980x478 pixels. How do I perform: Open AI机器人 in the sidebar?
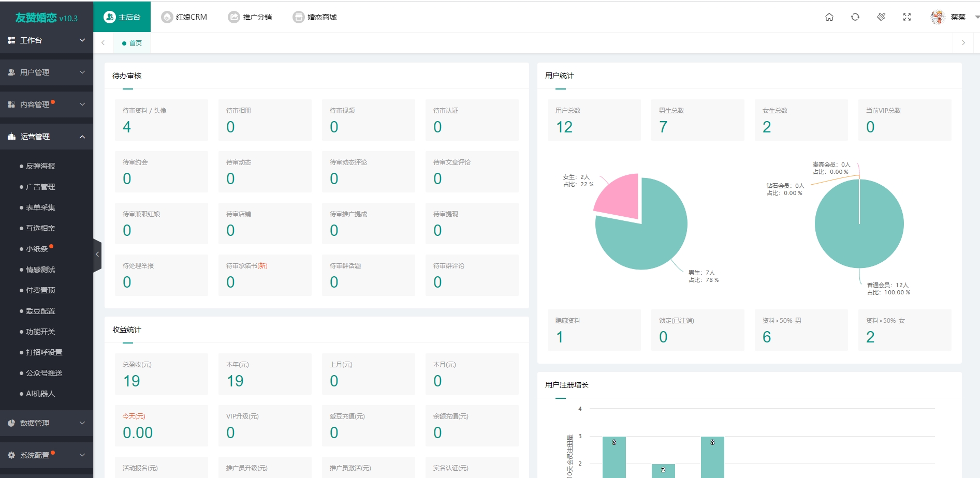point(40,394)
